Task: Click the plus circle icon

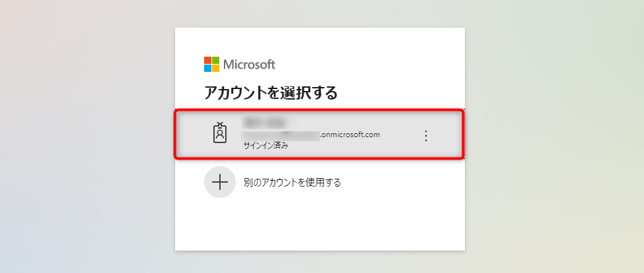Action: pos(219,182)
